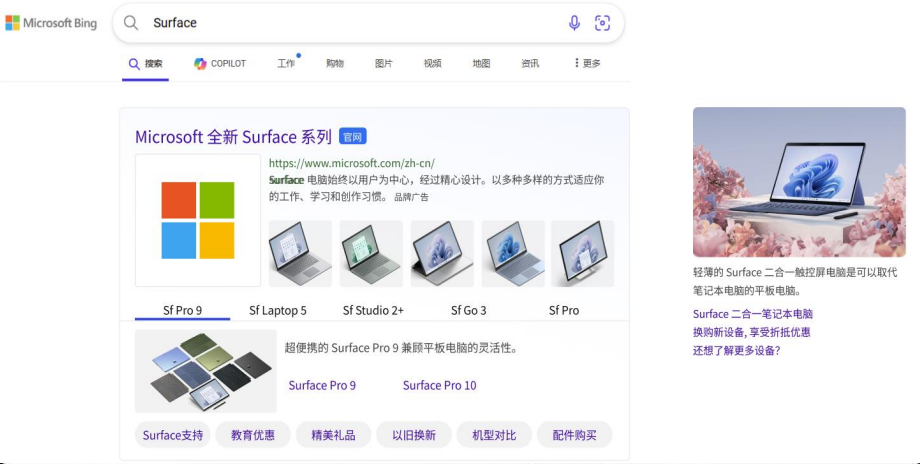Open the 还想了解更多设备? link
920x464 pixels.
737,351
